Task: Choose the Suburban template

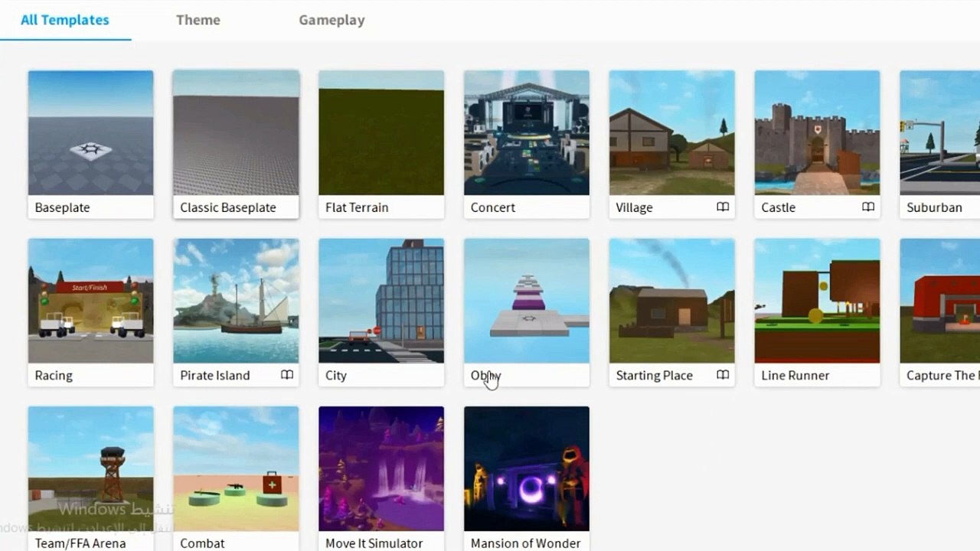Action: click(x=940, y=145)
